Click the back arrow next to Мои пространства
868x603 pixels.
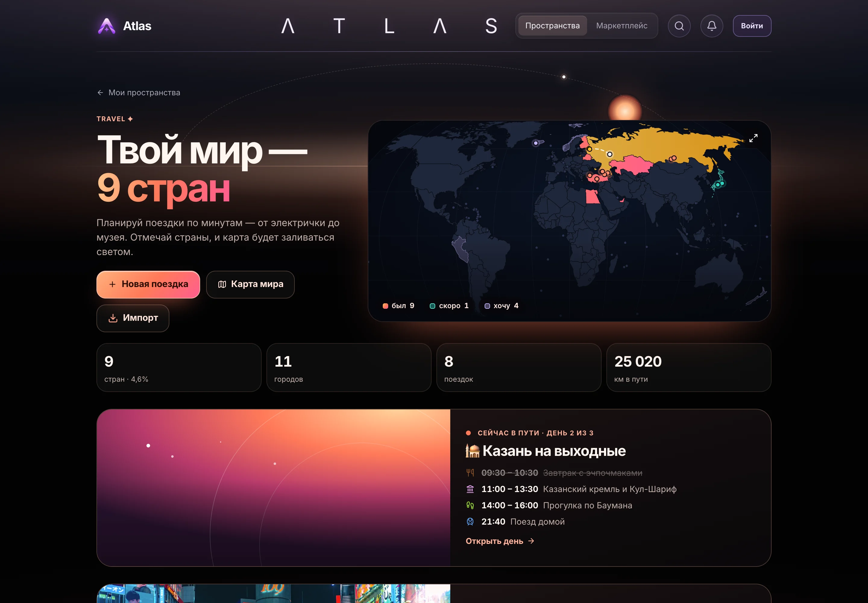tap(100, 93)
